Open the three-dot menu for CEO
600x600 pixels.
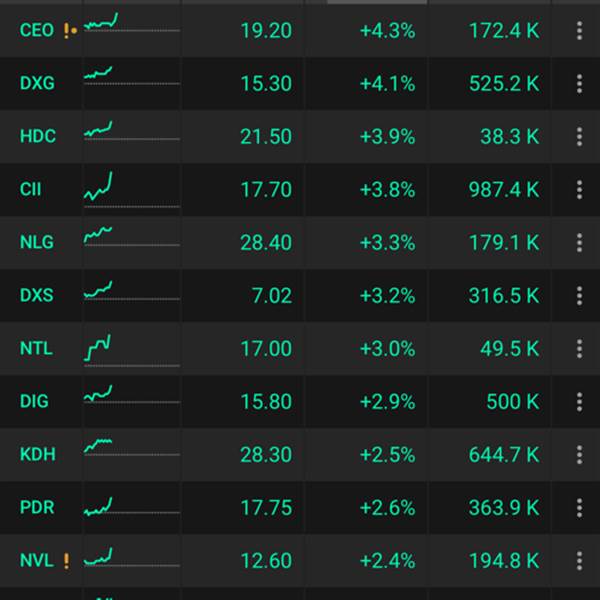579,31
